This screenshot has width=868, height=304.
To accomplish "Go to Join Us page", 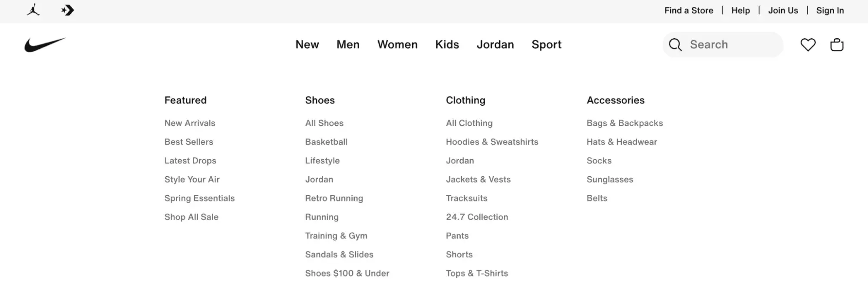I will coord(783,10).
